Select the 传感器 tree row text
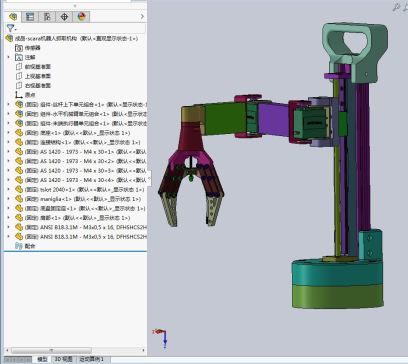 pos(33,48)
